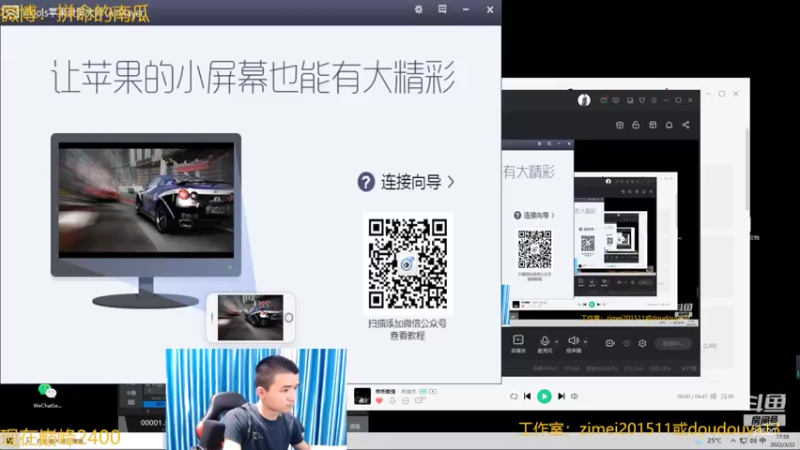800x450 pixels.
Task: Click the box-shaped icon in streaming tool toolbar
Action: (619, 125)
